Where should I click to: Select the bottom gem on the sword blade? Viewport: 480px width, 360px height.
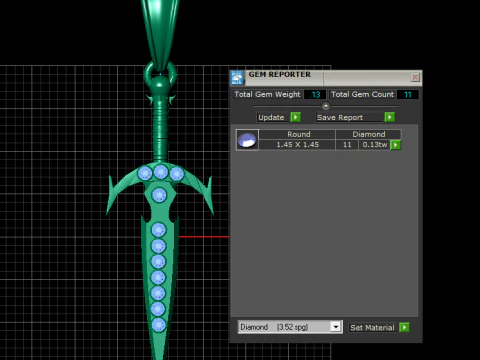tap(159, 325)
